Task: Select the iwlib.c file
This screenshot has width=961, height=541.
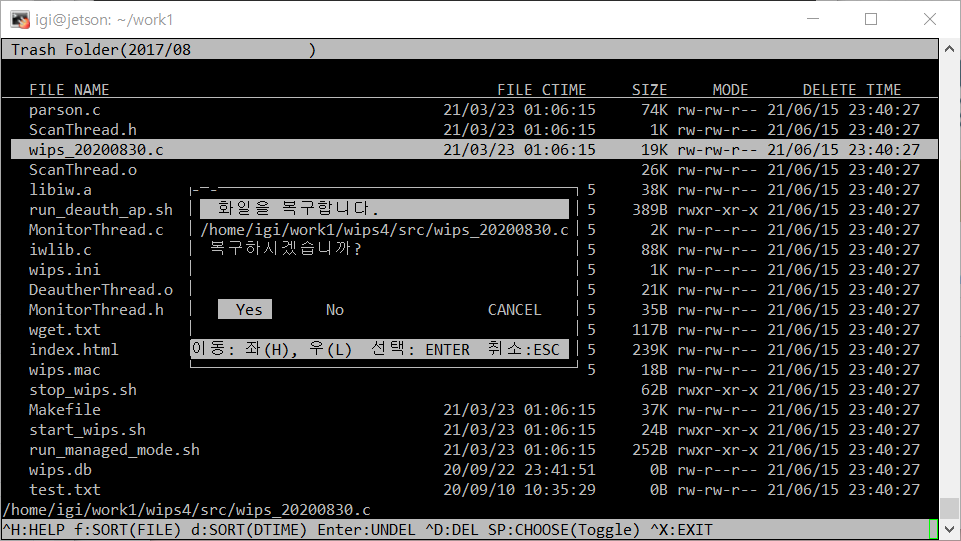Action: coord(60,250)
